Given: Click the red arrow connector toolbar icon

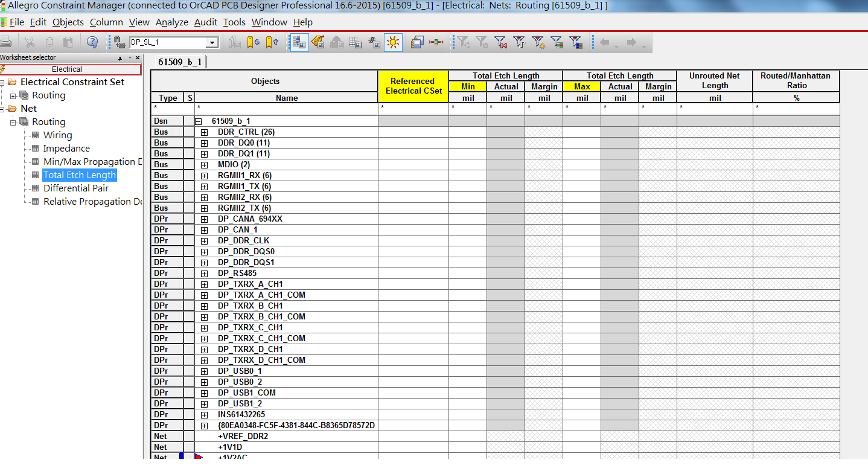Looking at the screenshot, I should point(436,42).
